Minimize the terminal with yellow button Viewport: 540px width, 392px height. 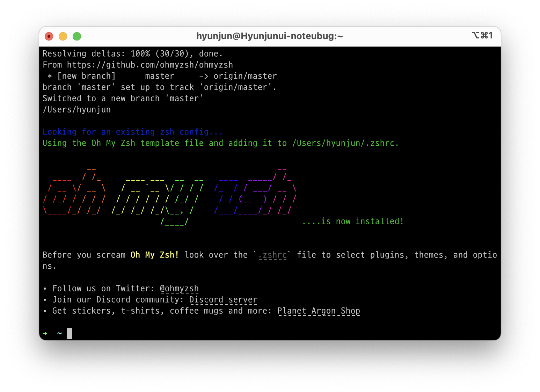(x=63, y=36)
